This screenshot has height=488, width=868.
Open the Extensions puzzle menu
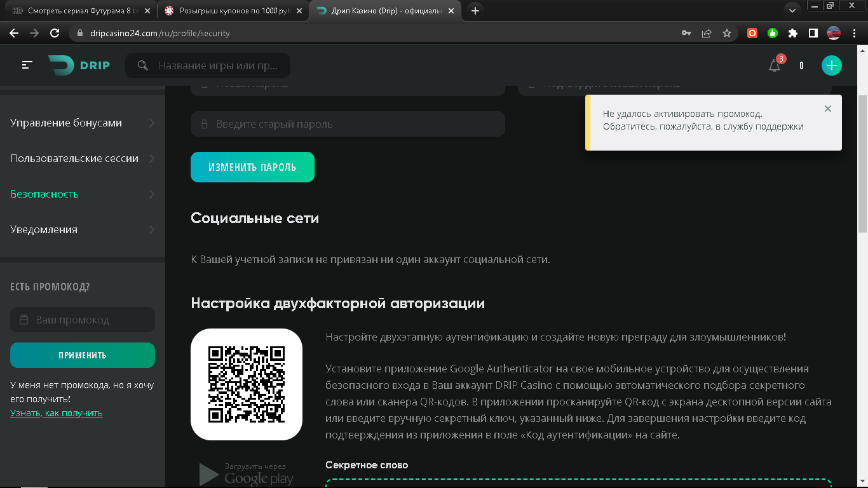tap(793, 33)
